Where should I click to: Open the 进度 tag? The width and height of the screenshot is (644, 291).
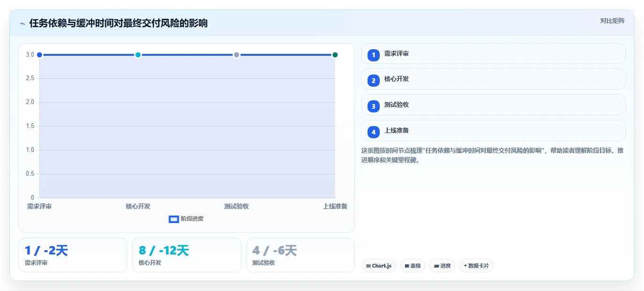coord(442,266)
